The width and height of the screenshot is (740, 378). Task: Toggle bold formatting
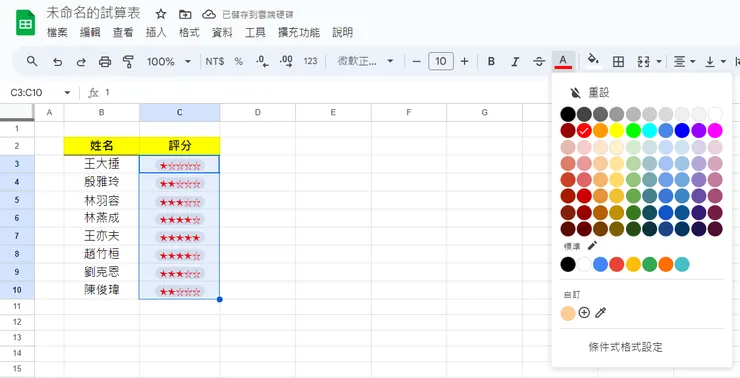pyautogui.click(x=491, y=61)
